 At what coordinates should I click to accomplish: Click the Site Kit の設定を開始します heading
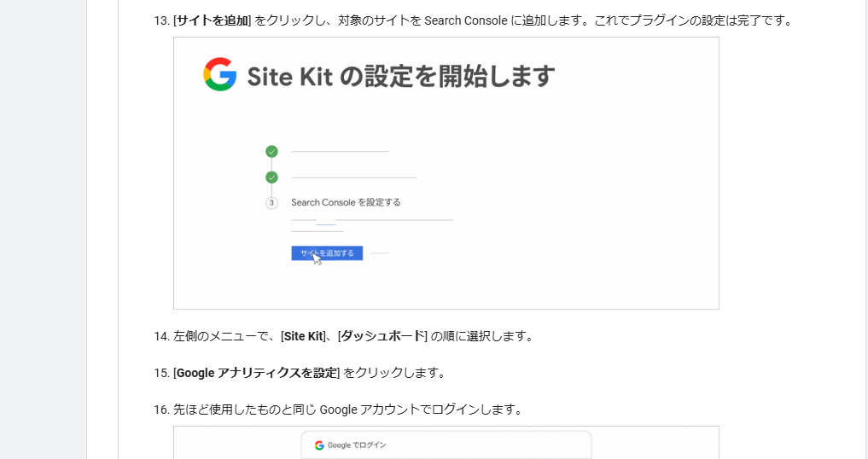[x=401, y=76]
